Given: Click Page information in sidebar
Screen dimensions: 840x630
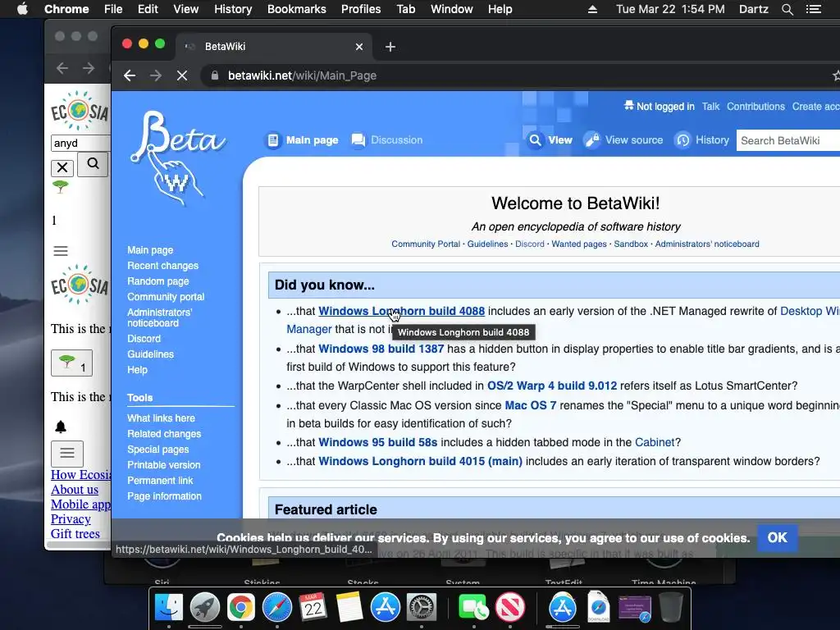Looking at the screenshot, I should 164,496.
